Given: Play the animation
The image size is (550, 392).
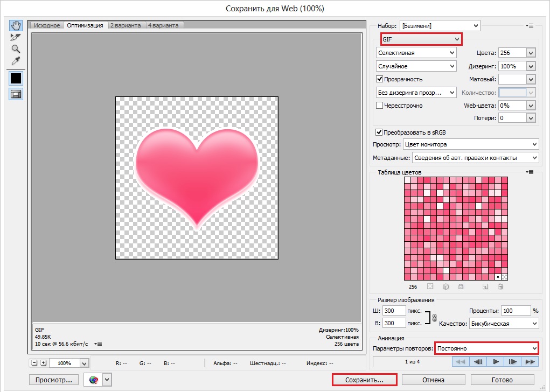Looking at the screenshot, I should click(x=495, y=361).
